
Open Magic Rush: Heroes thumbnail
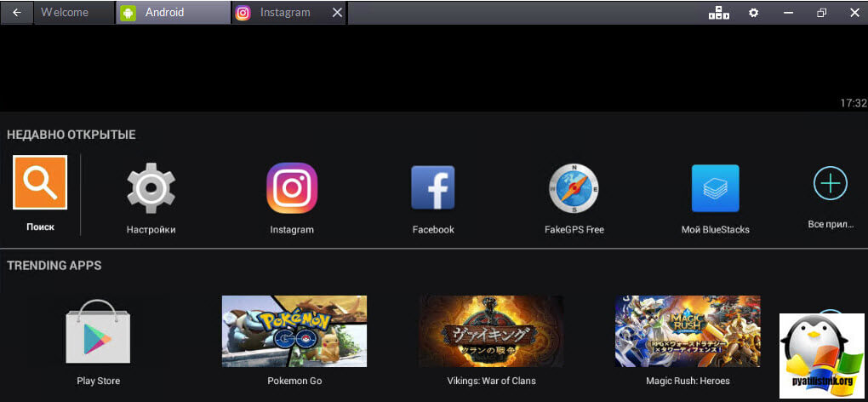point(688,331)
